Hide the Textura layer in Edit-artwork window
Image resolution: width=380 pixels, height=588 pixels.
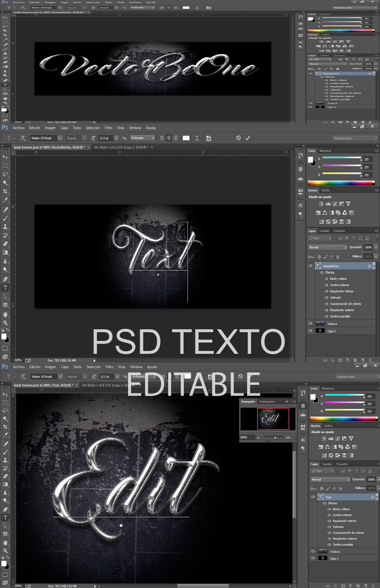click(313, 551)
